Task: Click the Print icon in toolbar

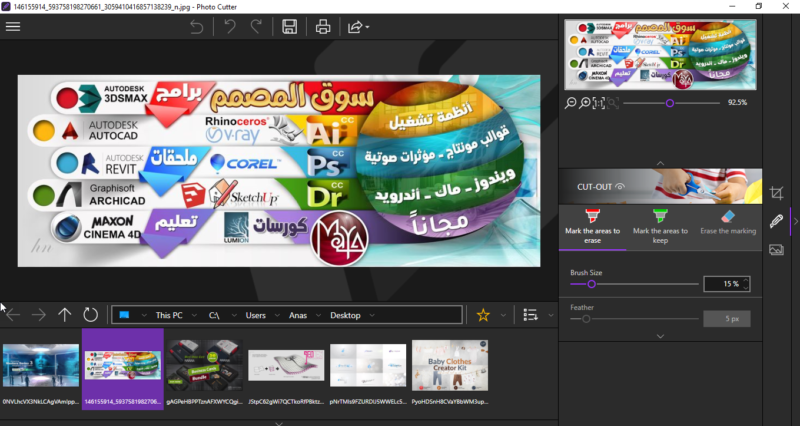Action: click(322, 26)
